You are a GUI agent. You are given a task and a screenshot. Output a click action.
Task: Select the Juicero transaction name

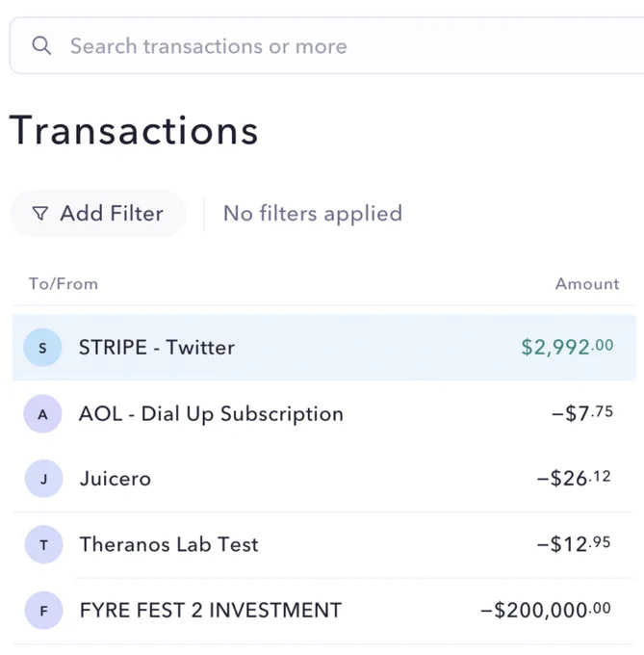tap(116, 479)
